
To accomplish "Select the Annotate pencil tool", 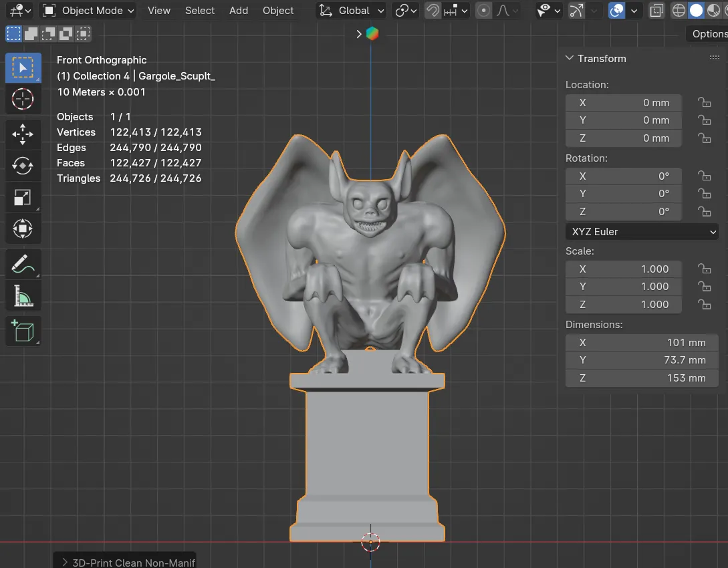I will [x=23, y=264].
